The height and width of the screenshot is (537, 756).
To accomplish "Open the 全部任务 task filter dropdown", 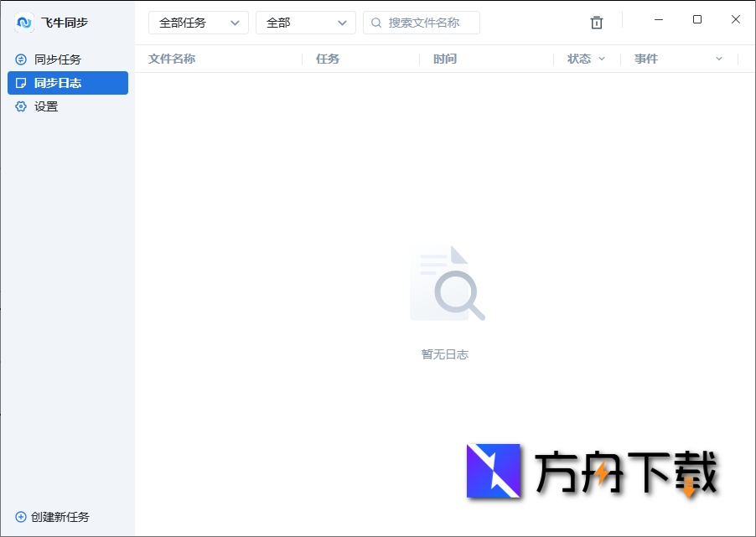I will point(198,23).
